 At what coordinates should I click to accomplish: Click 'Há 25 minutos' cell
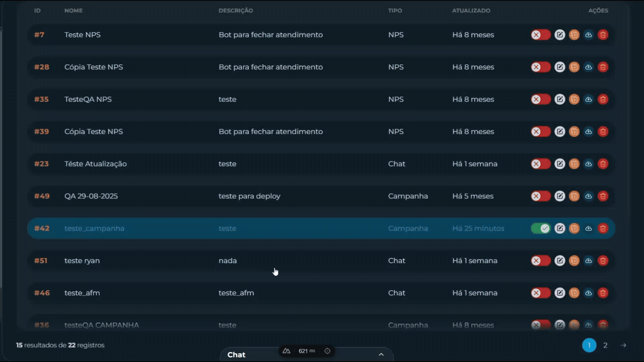[x=478, y=228]
